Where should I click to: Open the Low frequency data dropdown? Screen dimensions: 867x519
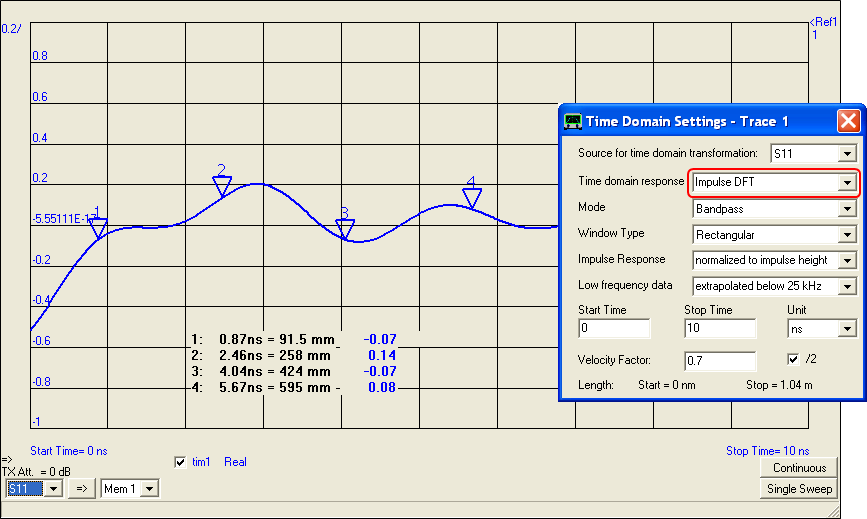pos(846,286)
